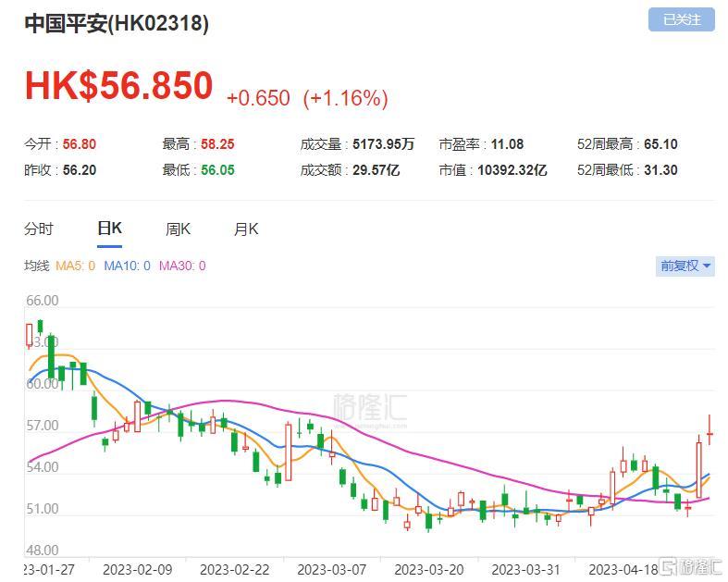Click the 最高 value 58.25
Image resolution: width=728 pixels, height=582 pixels.
coord(217,144)
